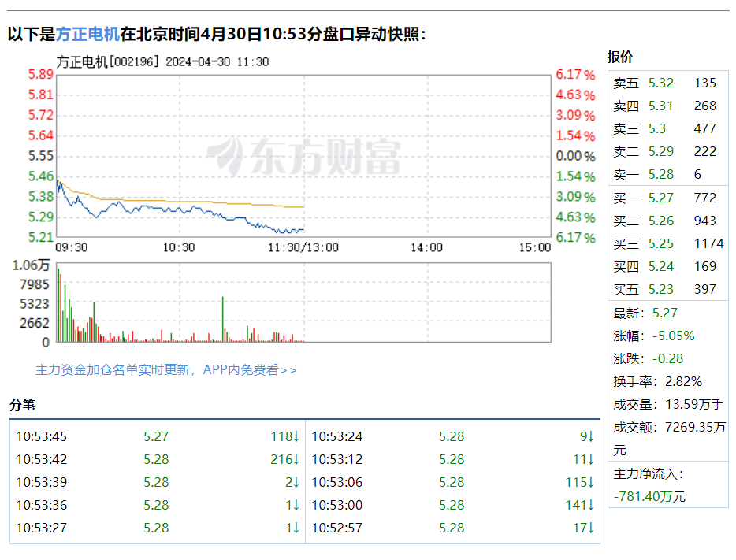
Task: Click 买一 price 5.27 row
Action: tap(668, 198)
